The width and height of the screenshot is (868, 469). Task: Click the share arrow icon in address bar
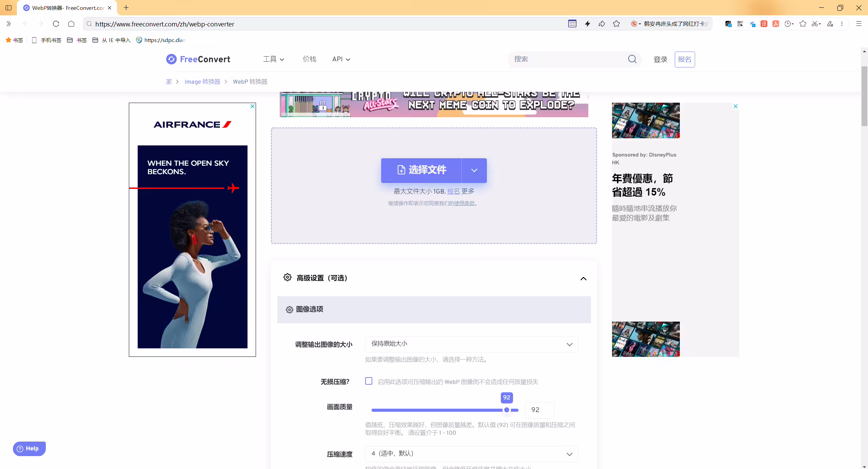(602, 24)
